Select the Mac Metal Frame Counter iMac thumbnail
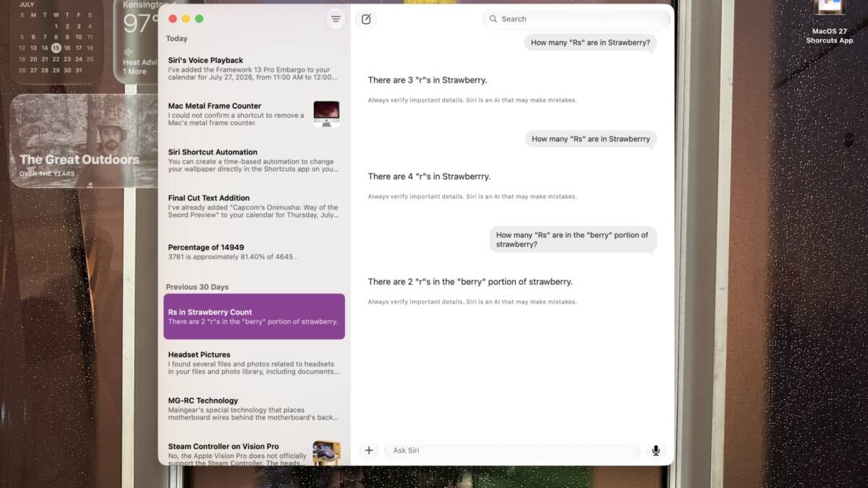Viewport: 868px width, 488px height. [326, 114]
